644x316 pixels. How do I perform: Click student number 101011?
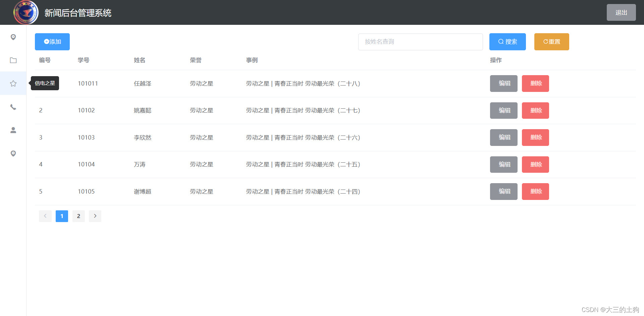(88, 84)
